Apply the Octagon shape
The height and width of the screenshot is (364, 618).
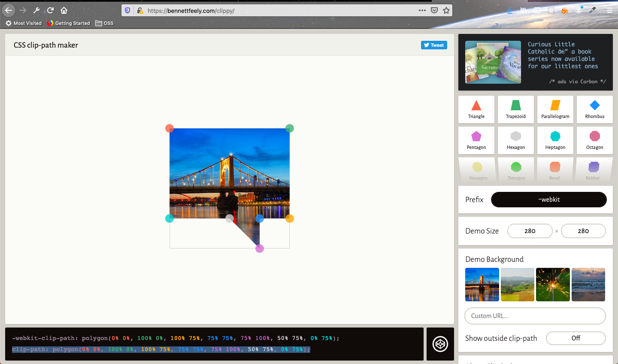(595, 140)
